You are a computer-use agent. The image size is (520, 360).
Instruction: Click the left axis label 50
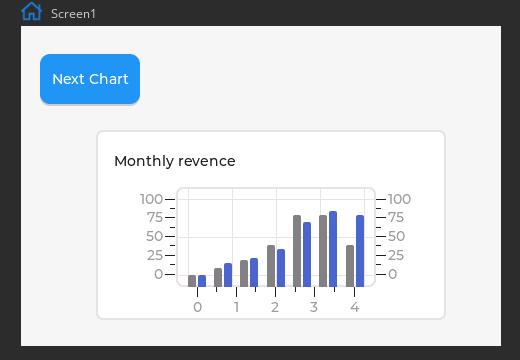tap(154, 236)
